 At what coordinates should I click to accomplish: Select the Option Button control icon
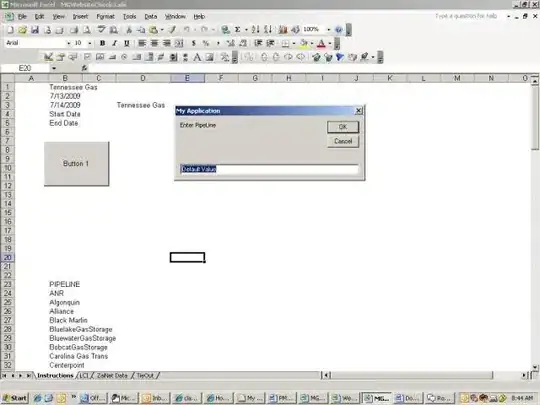coord(124,57)
